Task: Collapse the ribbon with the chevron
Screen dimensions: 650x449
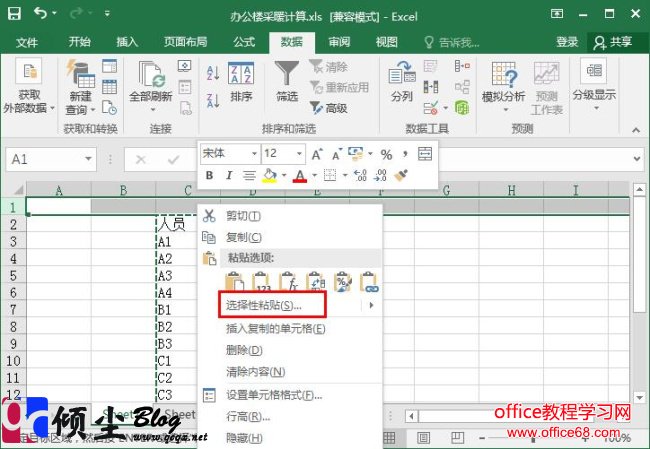Action: [636, 130]
